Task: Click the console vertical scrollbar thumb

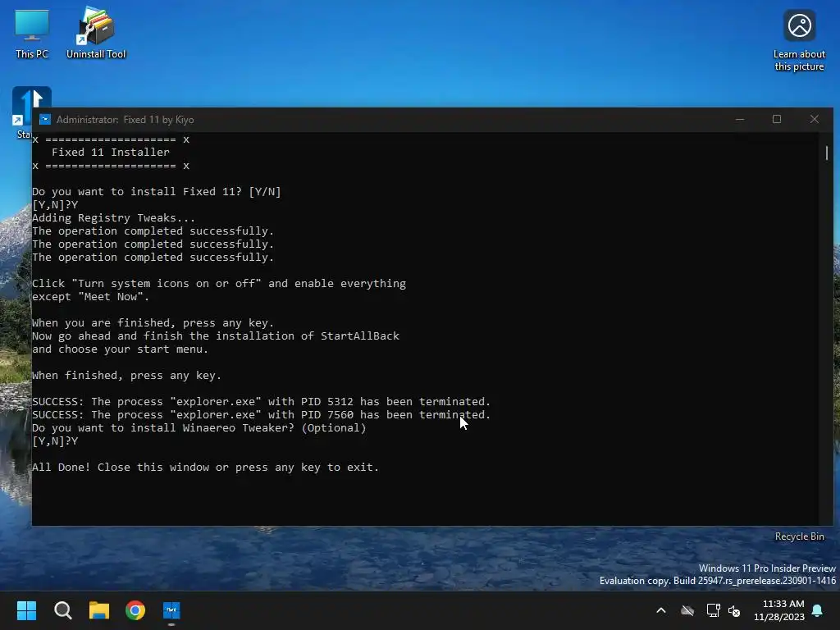Action: (x=827, y=153)
